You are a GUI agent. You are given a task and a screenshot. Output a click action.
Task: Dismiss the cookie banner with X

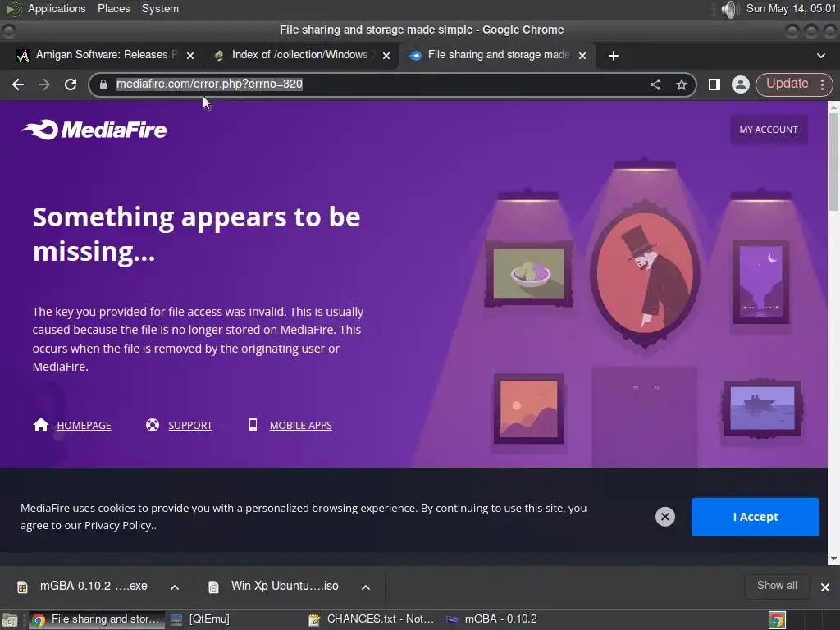[664, 517]
